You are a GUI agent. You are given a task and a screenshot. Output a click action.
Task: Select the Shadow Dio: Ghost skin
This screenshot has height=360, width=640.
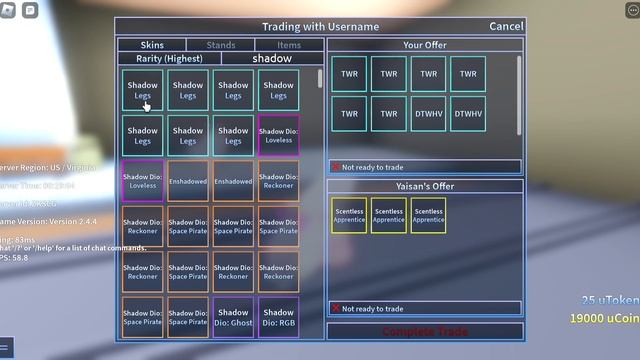(x=233, y=317)
